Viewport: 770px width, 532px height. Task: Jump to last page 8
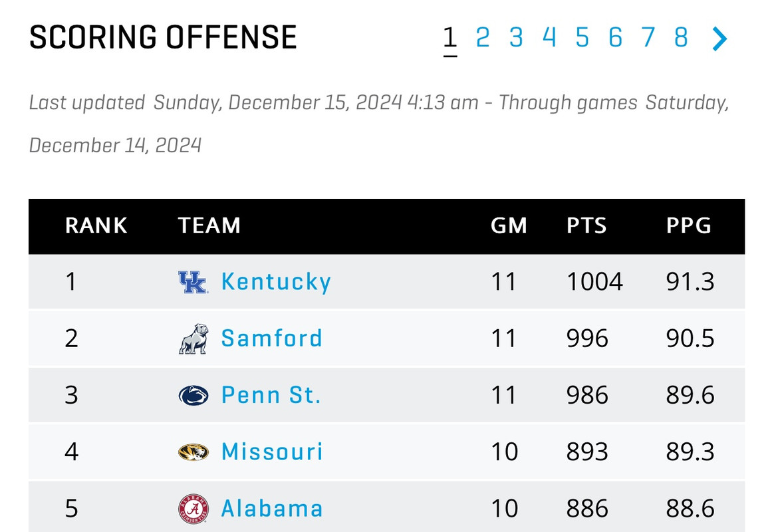pos(681,38)
